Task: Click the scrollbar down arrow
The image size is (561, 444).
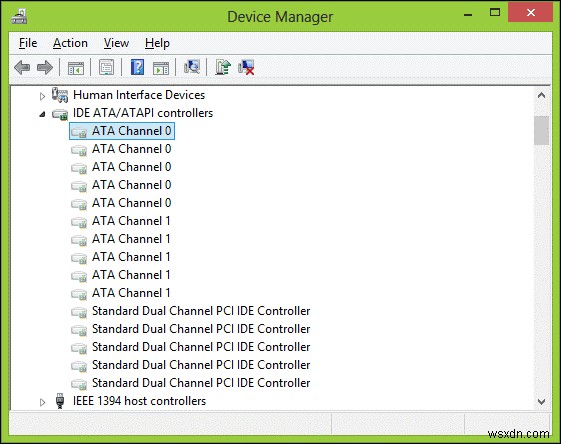Action: pyautogui.click(x=541, y=402)
